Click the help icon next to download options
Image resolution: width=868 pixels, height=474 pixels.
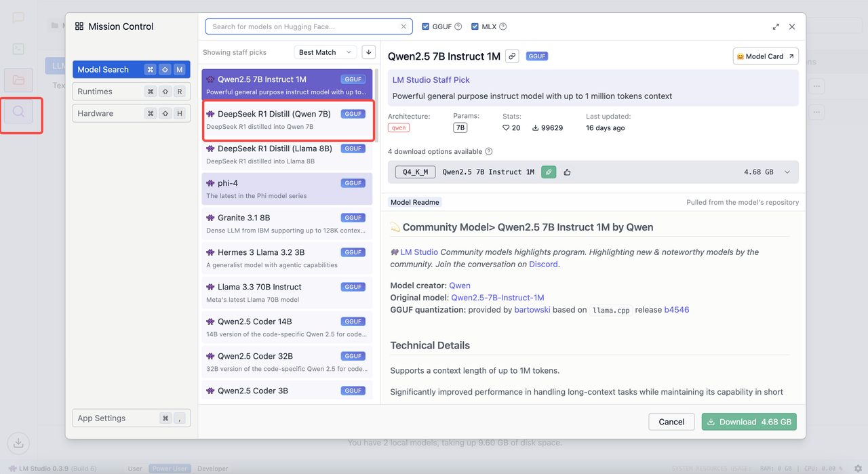click(x=489, y=152)
